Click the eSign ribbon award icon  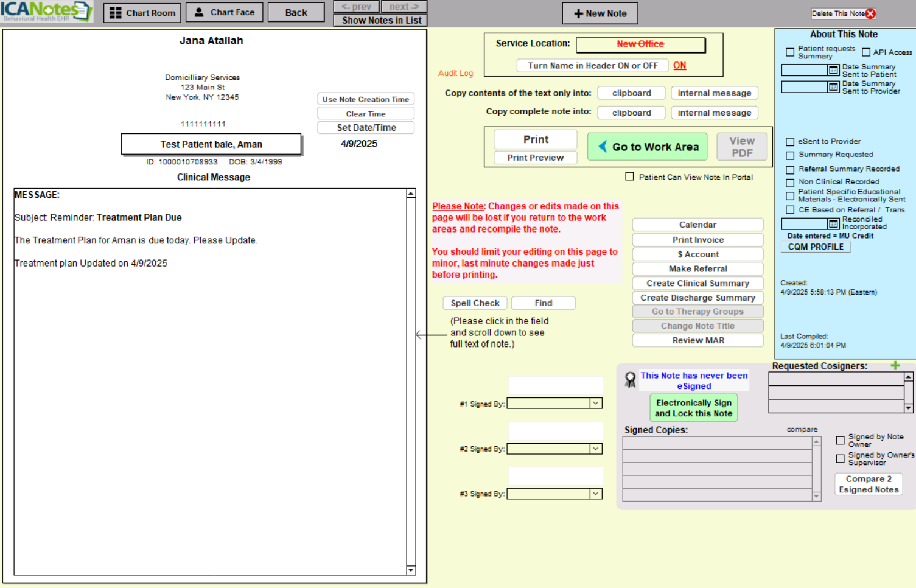[x=631, y=380]
